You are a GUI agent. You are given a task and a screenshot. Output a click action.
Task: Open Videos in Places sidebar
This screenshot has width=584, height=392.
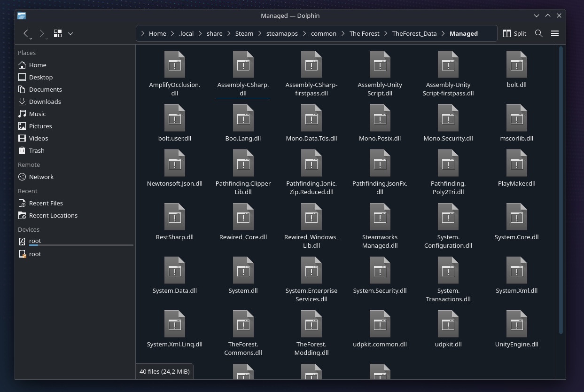[x=75, y=138]
